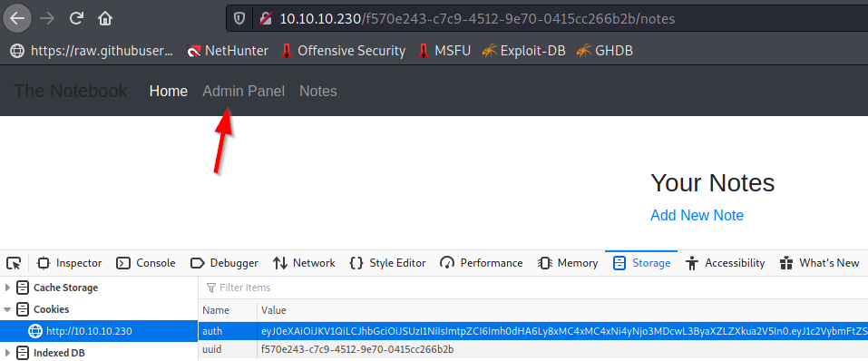The width and height of the screenshot is (868, 361).
Task: Select the auth cookie name cell
Action: [x=228, y=331]
